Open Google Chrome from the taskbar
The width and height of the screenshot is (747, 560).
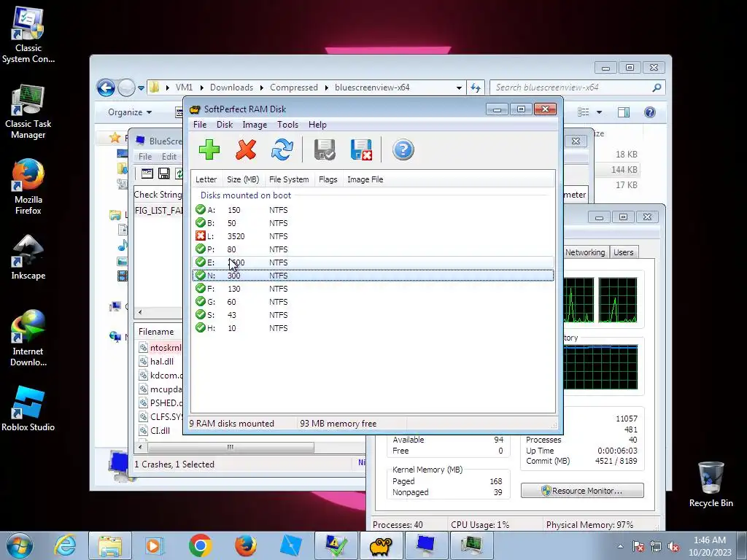tap(201, 545)
